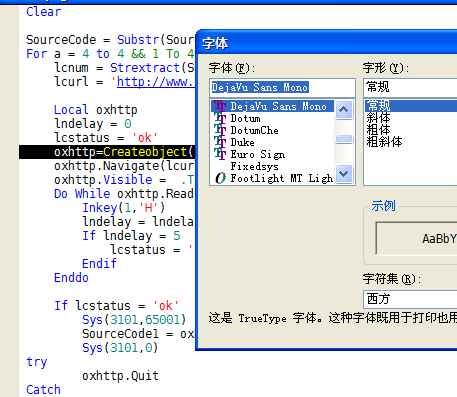Choose the Duke font
Viewport: 457px width, 397px height.
click(242, 142)
